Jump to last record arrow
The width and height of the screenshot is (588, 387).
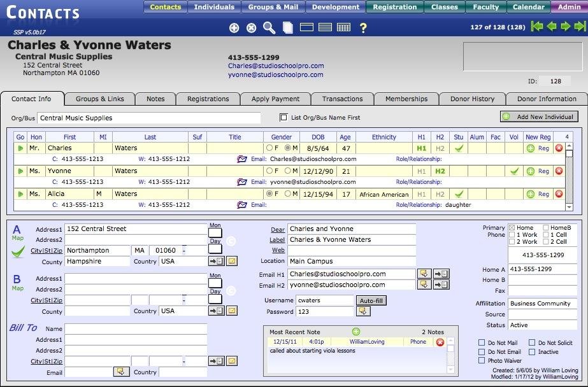[580, 26]
